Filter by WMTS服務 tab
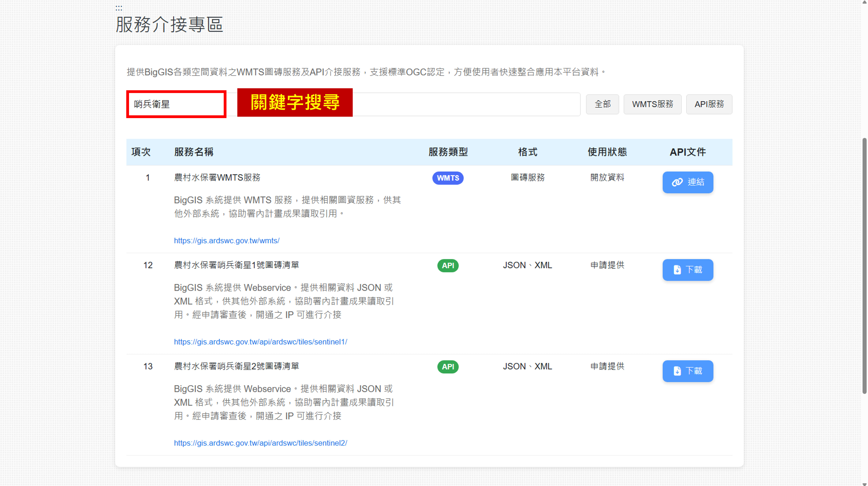This screenshot has height=486, width=868. [652, 104]
